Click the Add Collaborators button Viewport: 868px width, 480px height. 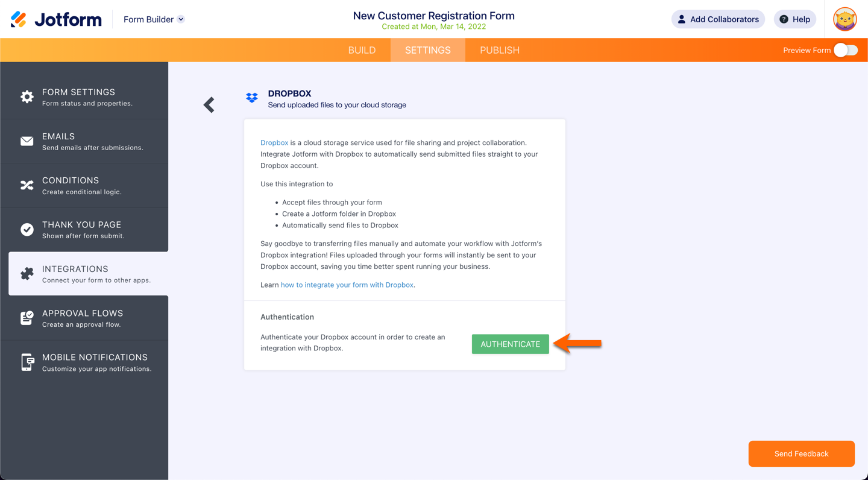click(718, 19)
